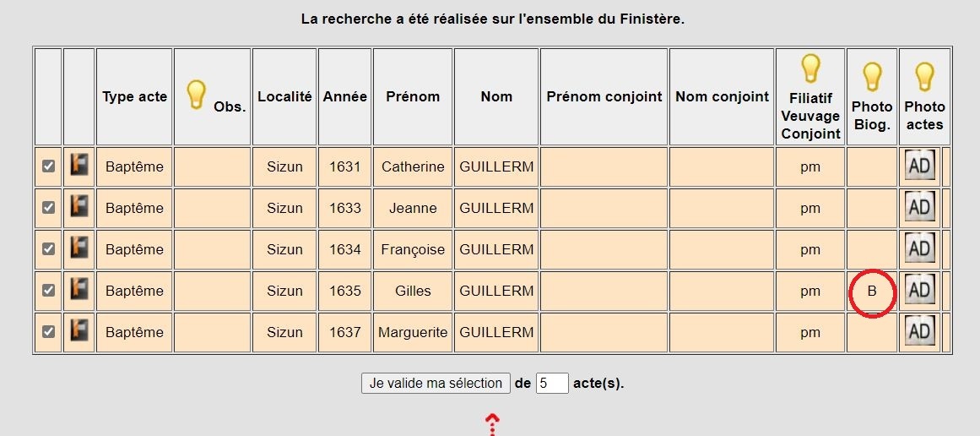980x436 pixels.
Task: Uncheck the Catherine 1631 row checkbox
Action: point(48,166)
